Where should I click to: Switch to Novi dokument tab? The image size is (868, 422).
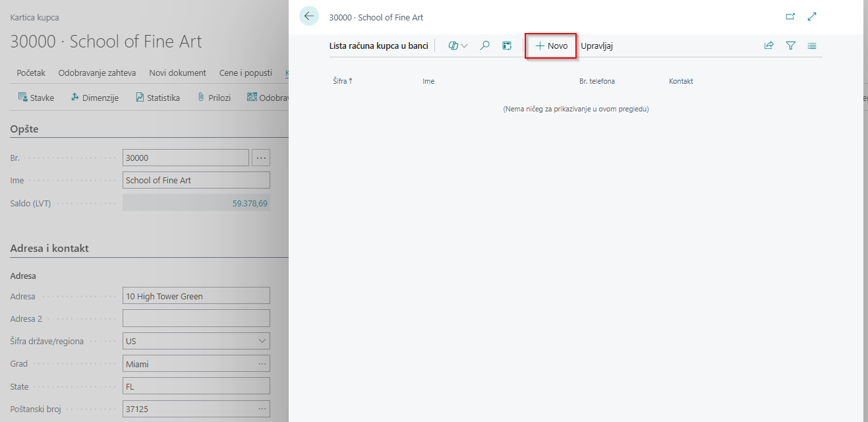[177, 73]
